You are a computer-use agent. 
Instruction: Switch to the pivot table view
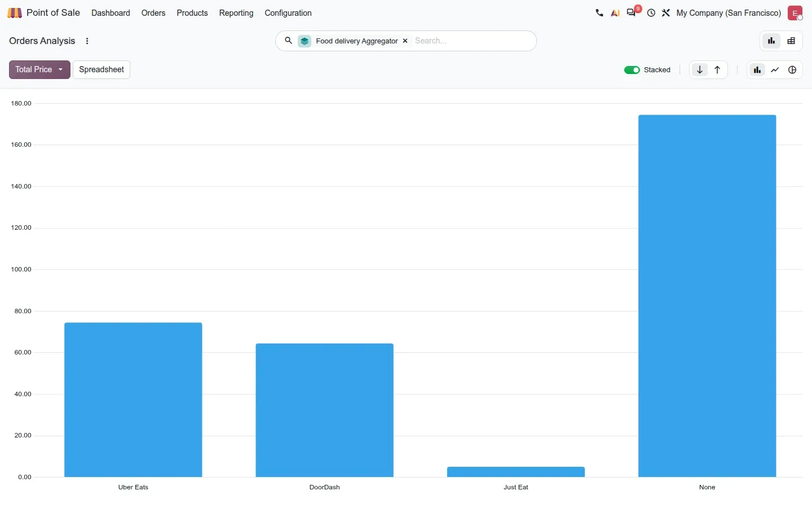tap(792, 41)
